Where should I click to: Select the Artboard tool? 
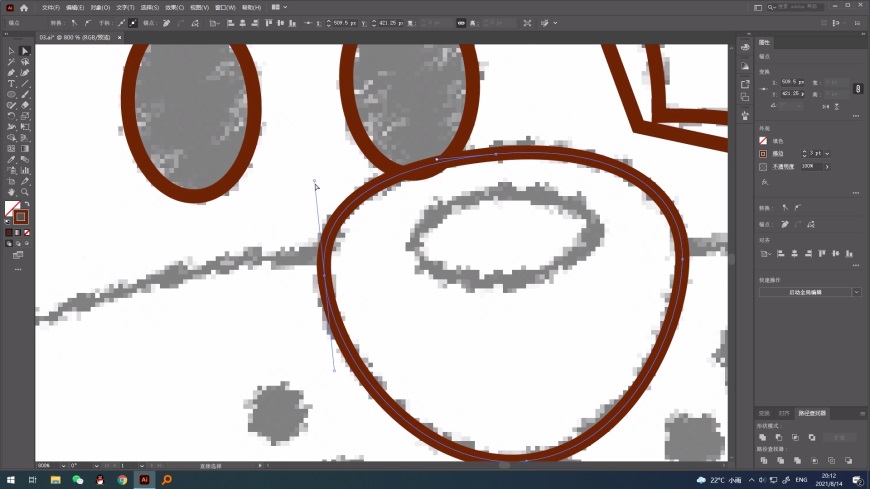click(11, 181)
